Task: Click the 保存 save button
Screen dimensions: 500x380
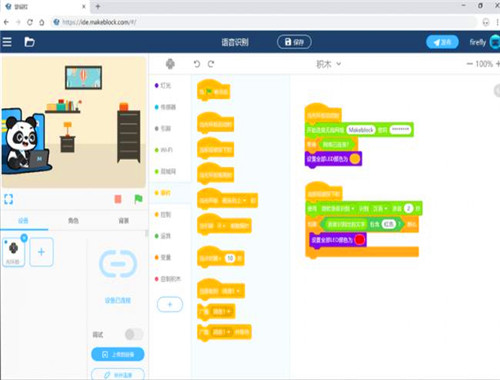Action: click(x=294, y=42)
